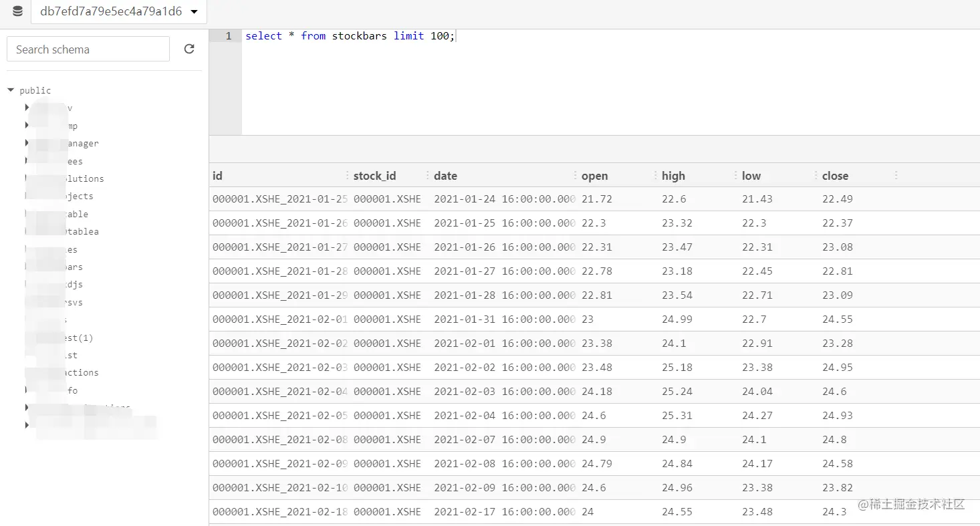
Task: Select id cell 000001.XSHE_2021-02-04
Action: pos(280,391)
